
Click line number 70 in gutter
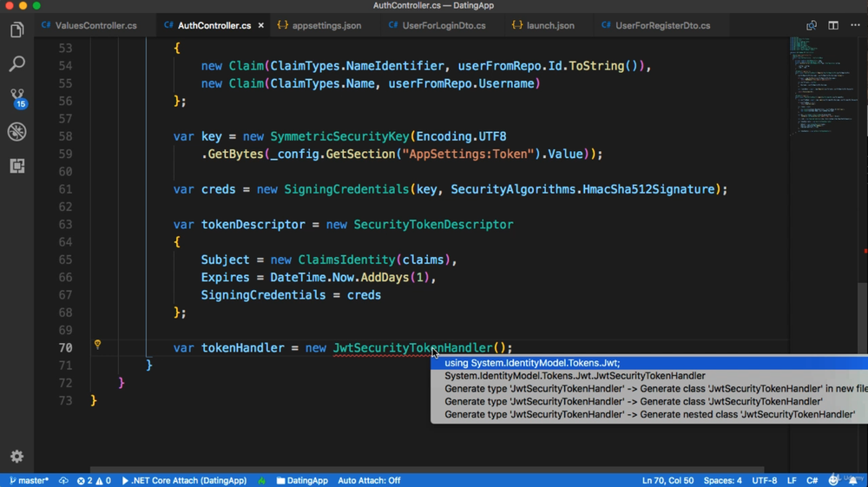(65, 347)
